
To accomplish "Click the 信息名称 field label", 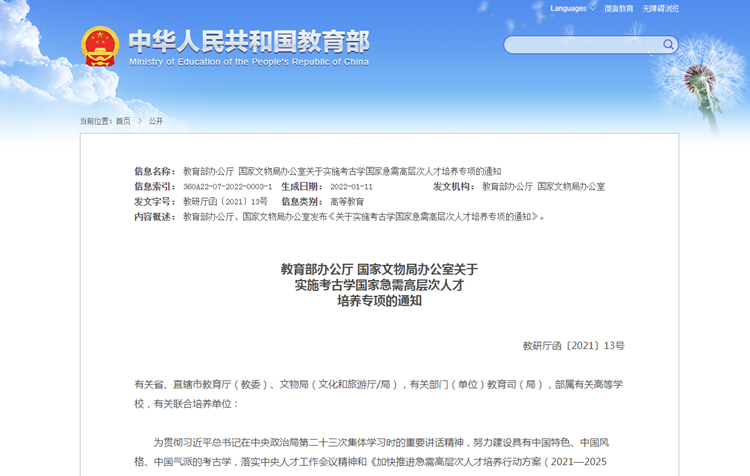I will click(x=155, y=172).
